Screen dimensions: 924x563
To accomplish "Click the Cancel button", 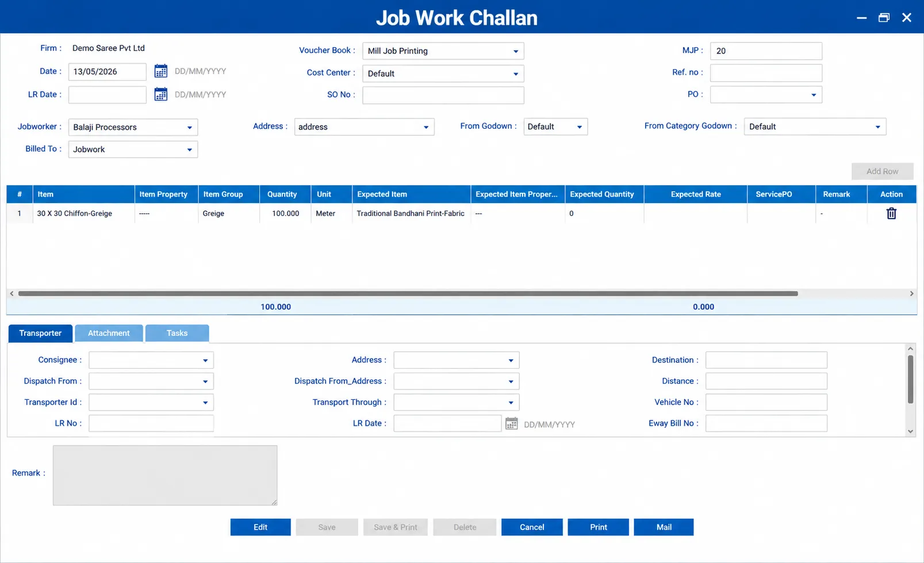I will (532, 527).
